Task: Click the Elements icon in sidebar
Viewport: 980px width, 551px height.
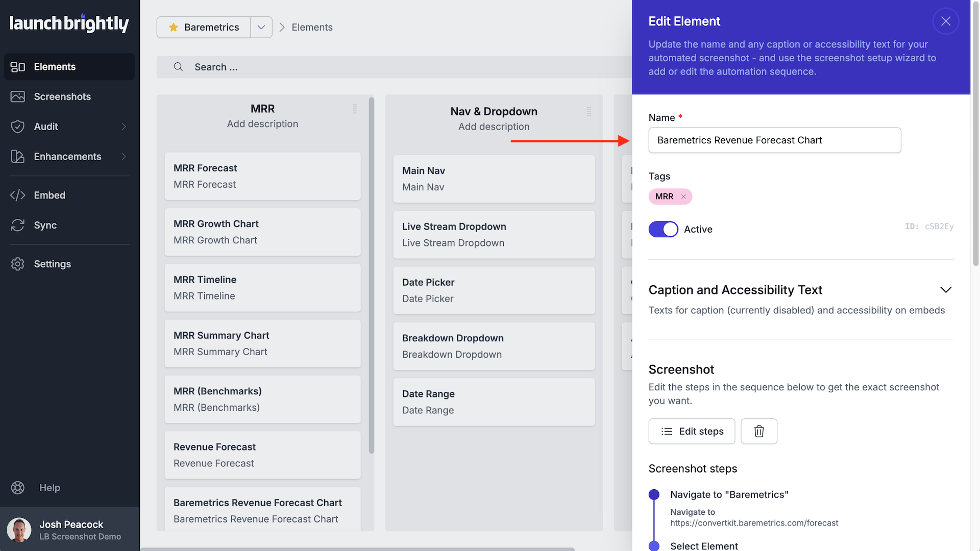Action: click(18, 67)
